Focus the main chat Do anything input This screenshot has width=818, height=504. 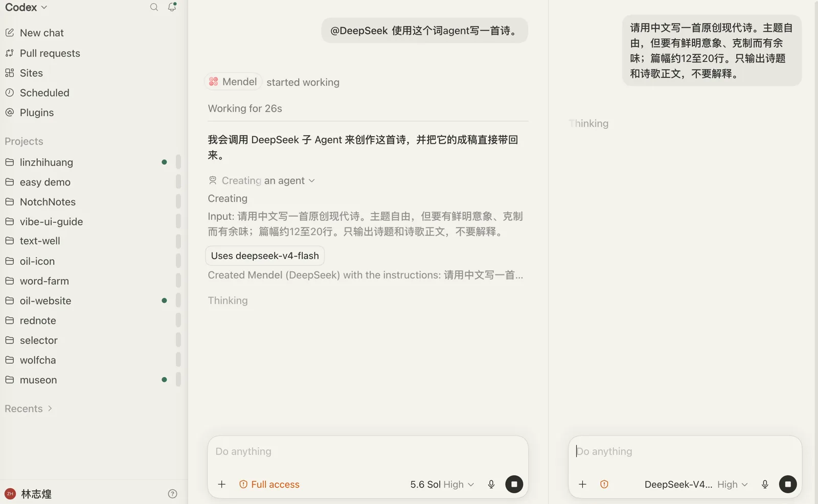pyautogui.click(x=368, y=451)
